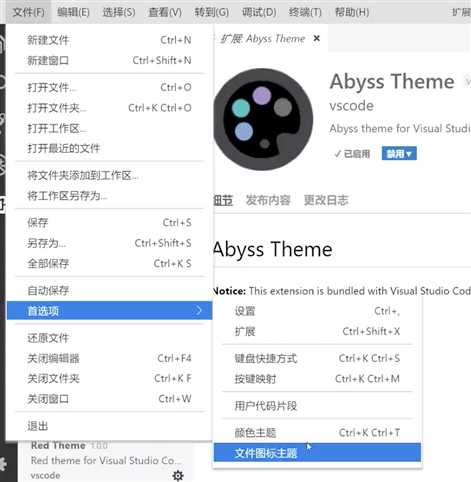Select 打开文件... menu entry
Screen dimensions: 471x482
109,87
